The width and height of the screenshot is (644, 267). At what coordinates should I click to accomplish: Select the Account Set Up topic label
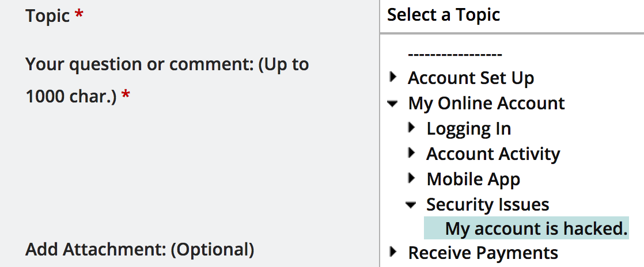click(x=471, y=78)
